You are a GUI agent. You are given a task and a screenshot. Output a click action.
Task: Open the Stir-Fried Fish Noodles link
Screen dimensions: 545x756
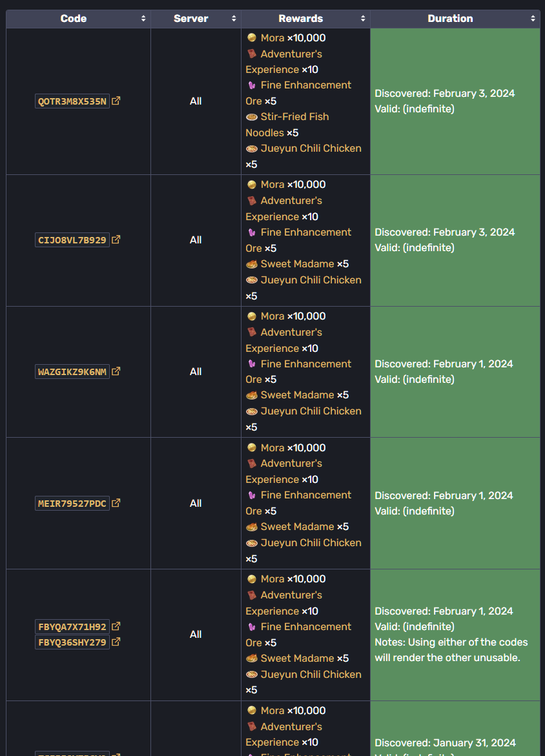294,117
